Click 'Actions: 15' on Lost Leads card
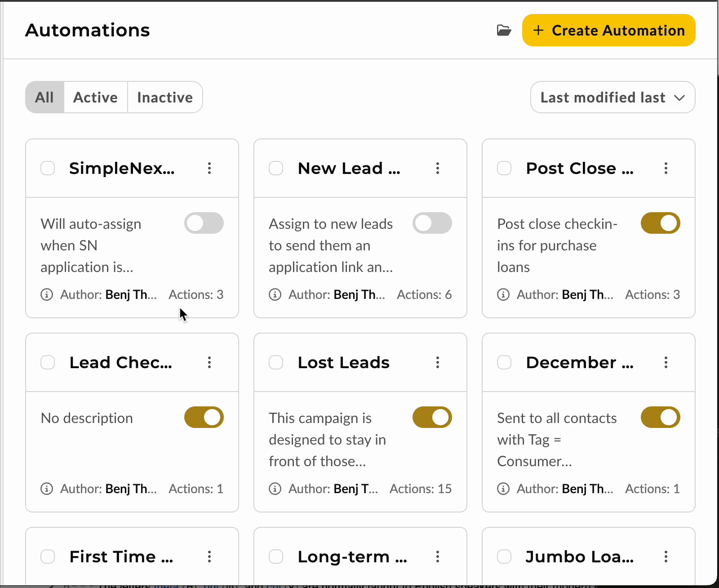 click(x=421, y=489)
